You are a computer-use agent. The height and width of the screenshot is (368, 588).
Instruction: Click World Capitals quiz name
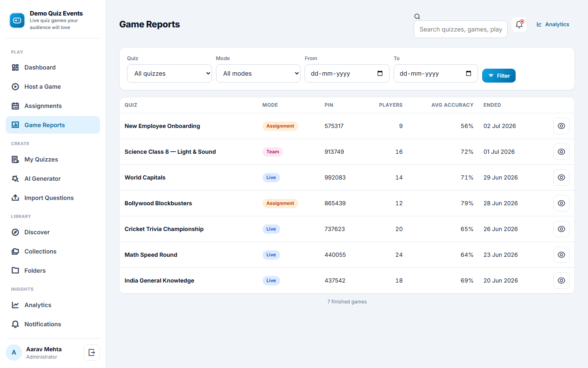[145, 177]
